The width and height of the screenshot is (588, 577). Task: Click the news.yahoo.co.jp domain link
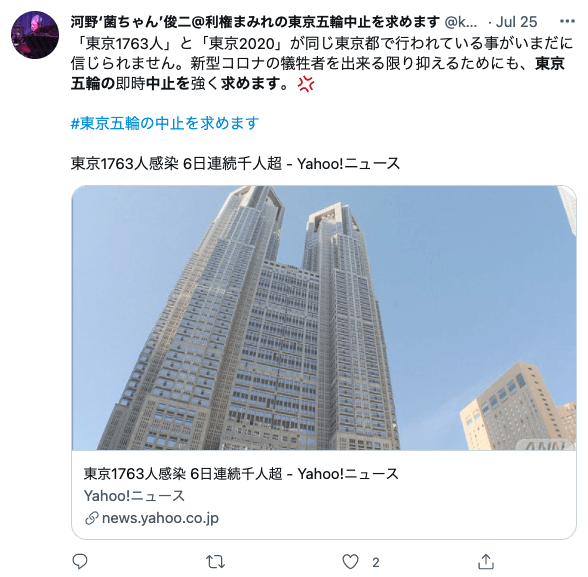pyautogui.click(x=160, y=518)
